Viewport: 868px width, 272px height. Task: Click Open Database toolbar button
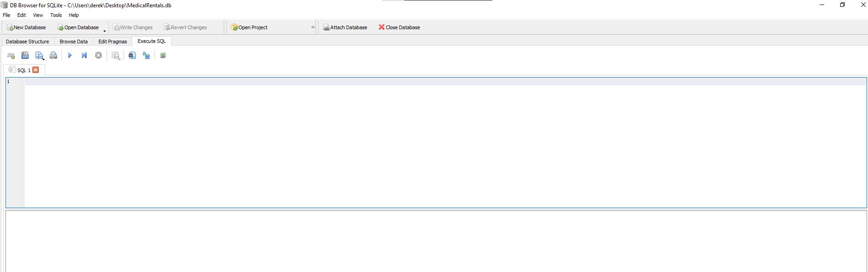pos(78,27)
